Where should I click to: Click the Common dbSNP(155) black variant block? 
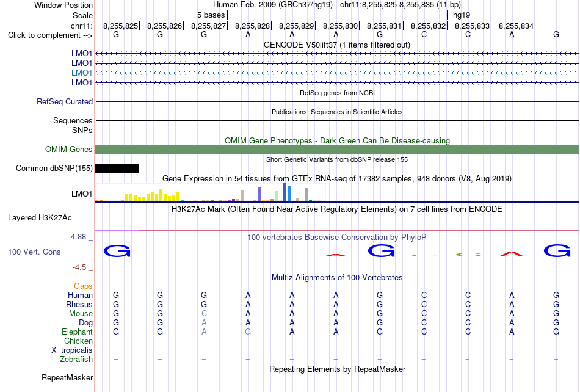[117, 169]
